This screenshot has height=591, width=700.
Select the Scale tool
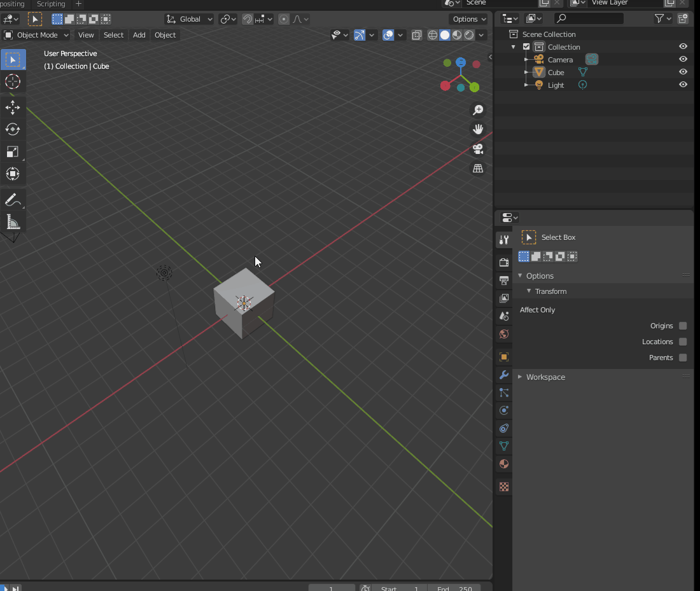pyautogui.click(x=13, y=152)
